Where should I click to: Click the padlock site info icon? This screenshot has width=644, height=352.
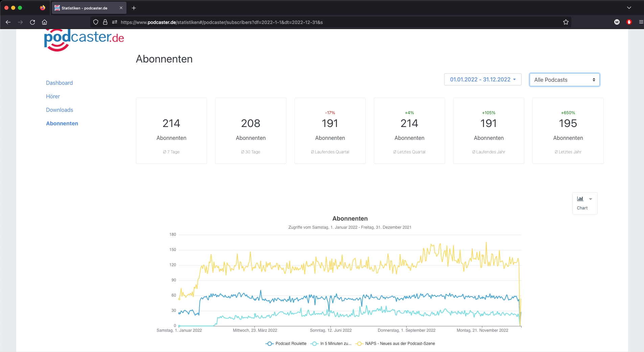[x=105, y=22]
